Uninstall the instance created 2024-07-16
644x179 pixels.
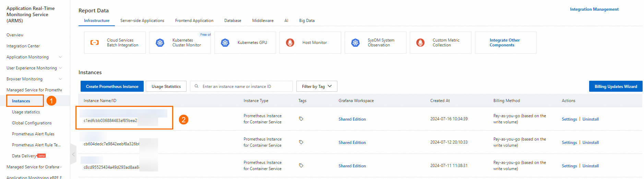coord(591,119)
